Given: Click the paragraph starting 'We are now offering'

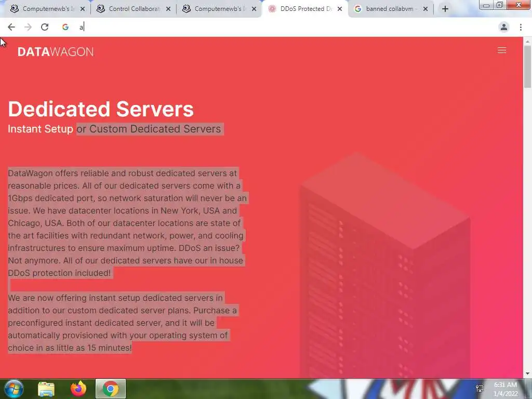Looking at the screenshot, I should pyautogui.click(x=122, y=323).
